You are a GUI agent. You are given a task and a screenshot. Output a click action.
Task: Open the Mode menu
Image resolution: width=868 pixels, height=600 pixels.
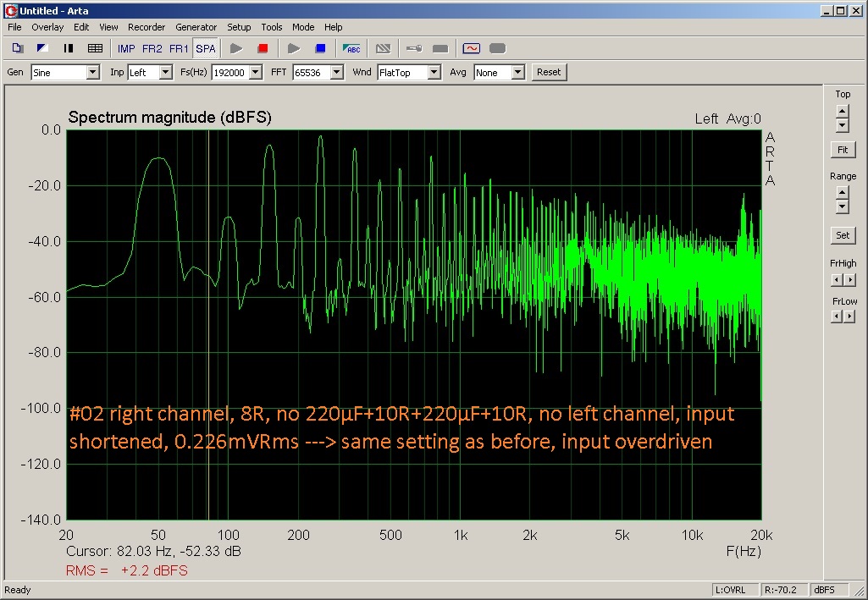click(x=303, y=27)
